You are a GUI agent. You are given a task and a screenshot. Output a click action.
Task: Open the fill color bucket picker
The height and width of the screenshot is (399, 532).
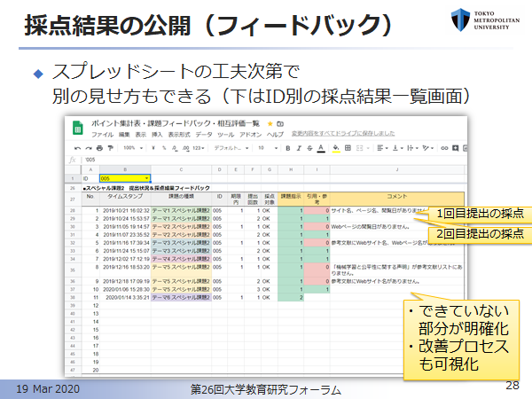(336, 148)
